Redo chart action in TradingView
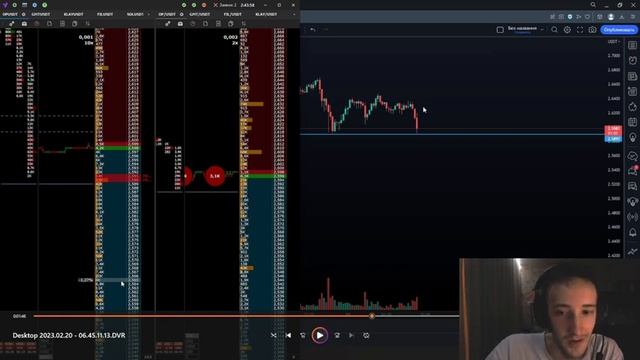This screenshot has width=640, height=360. 325,29
